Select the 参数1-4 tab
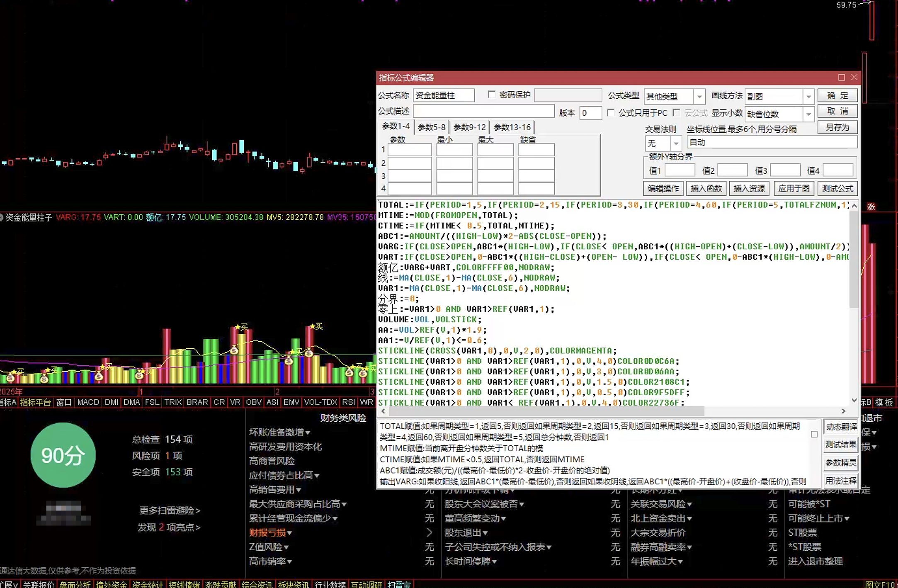 coord(396,126)
